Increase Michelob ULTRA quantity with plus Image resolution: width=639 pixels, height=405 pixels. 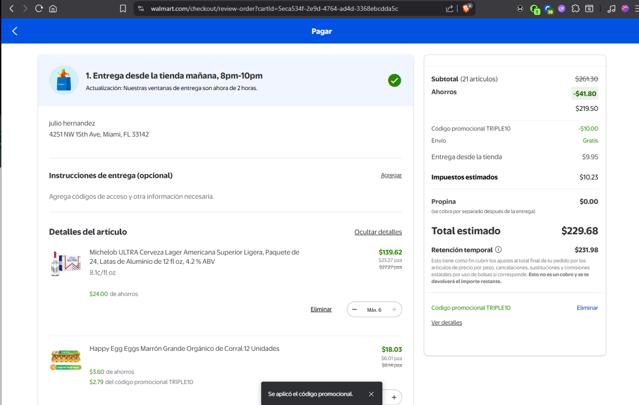394,310
